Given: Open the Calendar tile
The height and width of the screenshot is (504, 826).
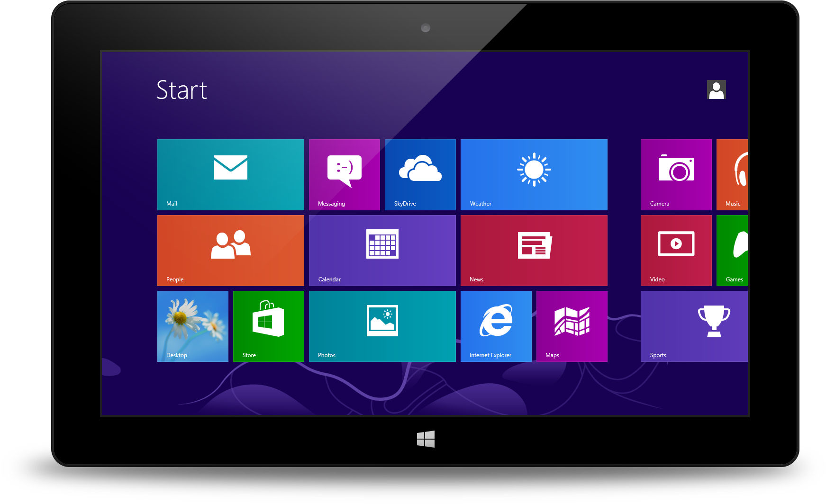Looking at the screenshot, I should (382, 250).
